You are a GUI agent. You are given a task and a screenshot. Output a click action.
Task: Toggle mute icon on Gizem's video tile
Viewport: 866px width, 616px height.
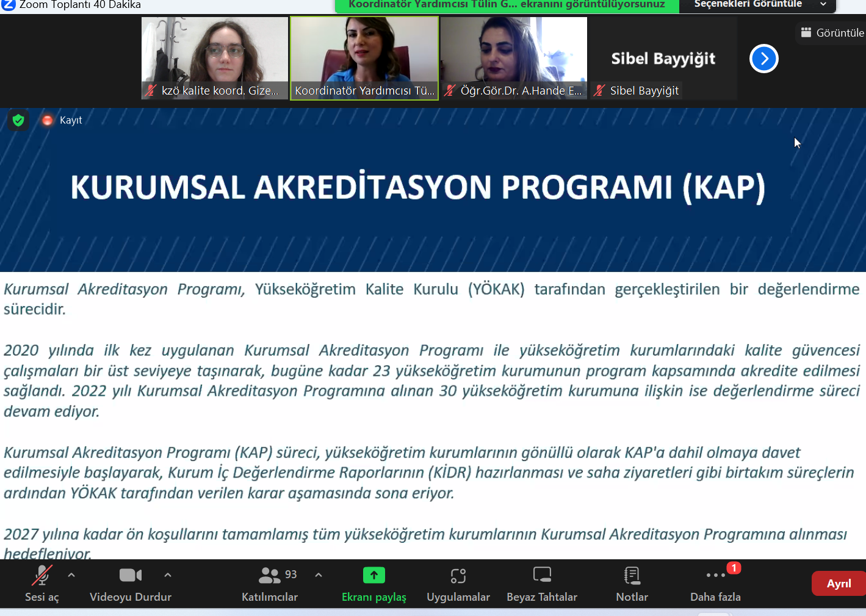tap(150, 90)
